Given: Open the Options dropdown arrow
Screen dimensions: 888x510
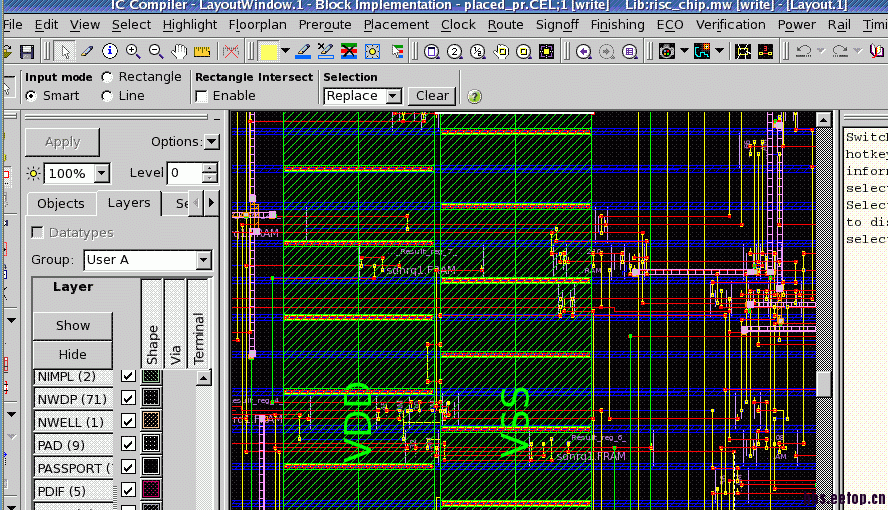Looking at the screenshot, I should point(211,142).
